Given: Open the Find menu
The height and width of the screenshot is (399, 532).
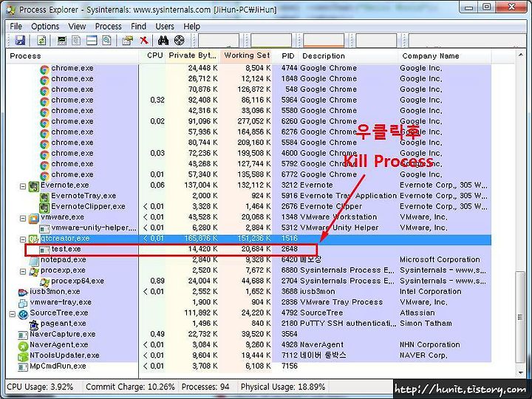Looking at the screenshot, I should click(x=138, y=27).
